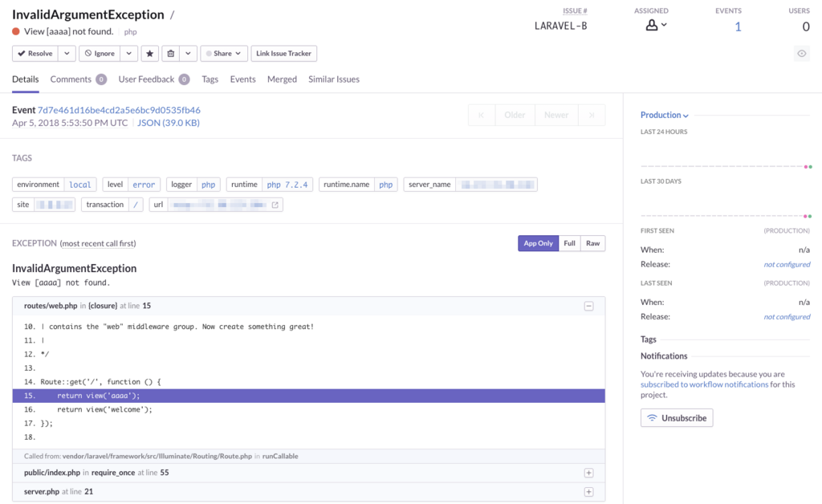Open the Comments tab
Viewport: 822px width, 504px height.
point(78,79)
